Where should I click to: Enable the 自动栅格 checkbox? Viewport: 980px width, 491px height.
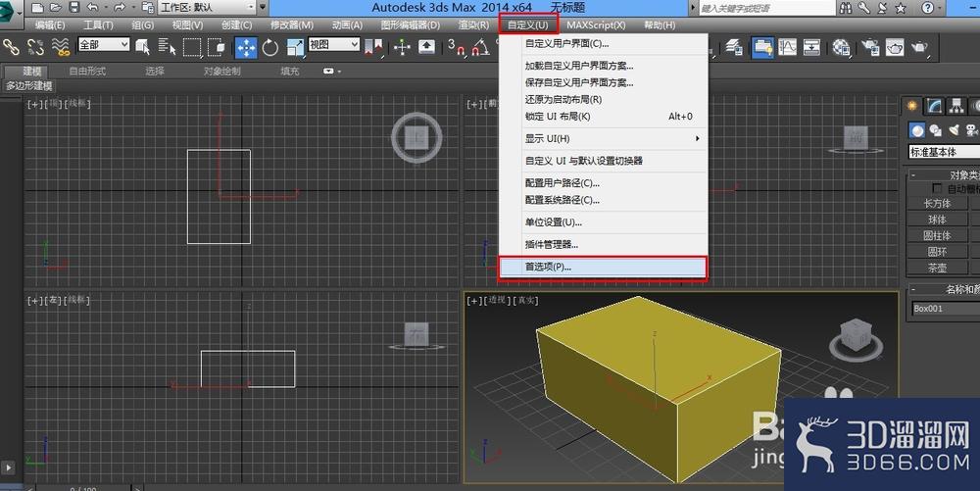pyautogui.click(x=936, y=188)
